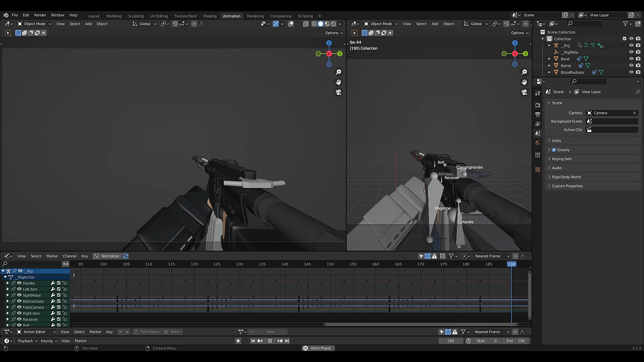Click the Auto Keying record icon near playback controls
Screen dimensions: 644x362
click(x=238, y=341)
